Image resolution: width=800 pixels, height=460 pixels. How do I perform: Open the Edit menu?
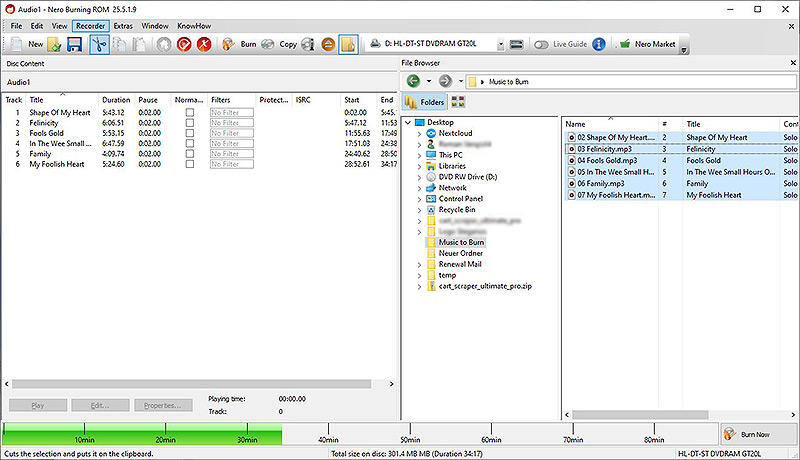tap(37, 25)
